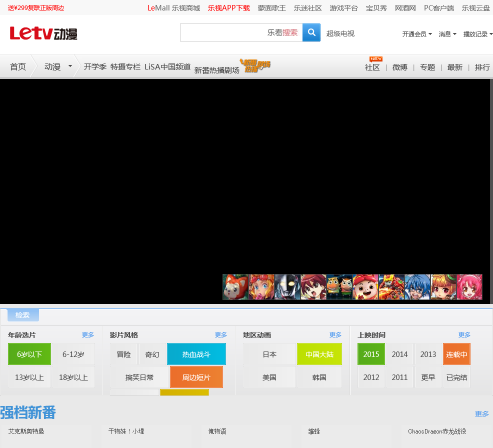Open the 最新 nav link
Screen dimensions: 493x448
454,67
